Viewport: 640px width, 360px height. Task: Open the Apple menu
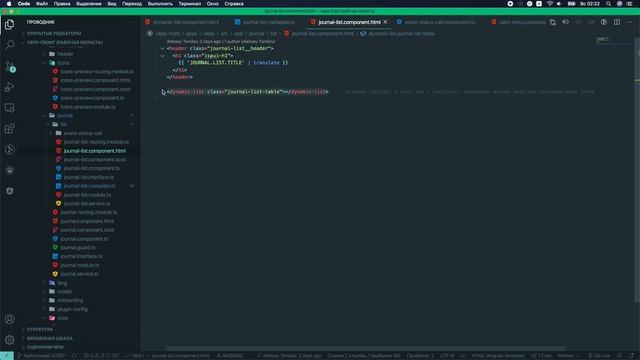(x=9, y=4)
